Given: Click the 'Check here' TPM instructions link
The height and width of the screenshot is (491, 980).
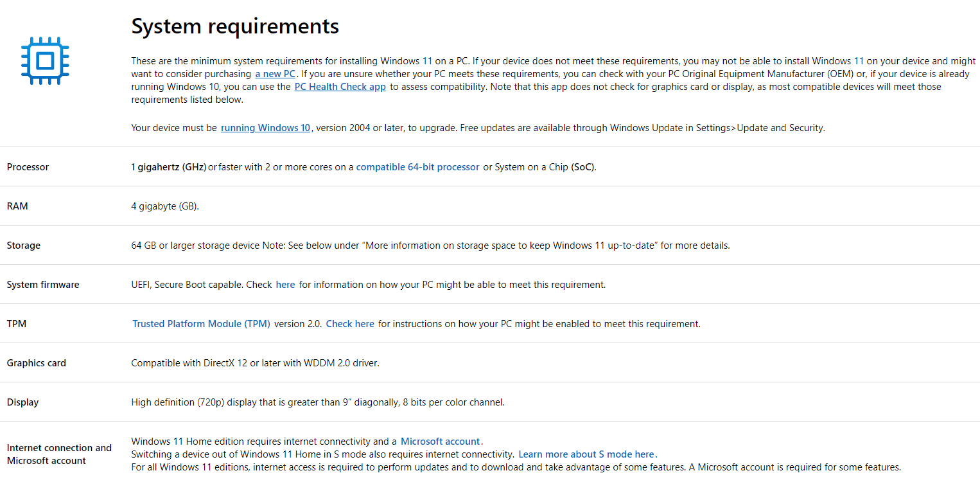Looking at the screenshot, I should click(350, 324).
